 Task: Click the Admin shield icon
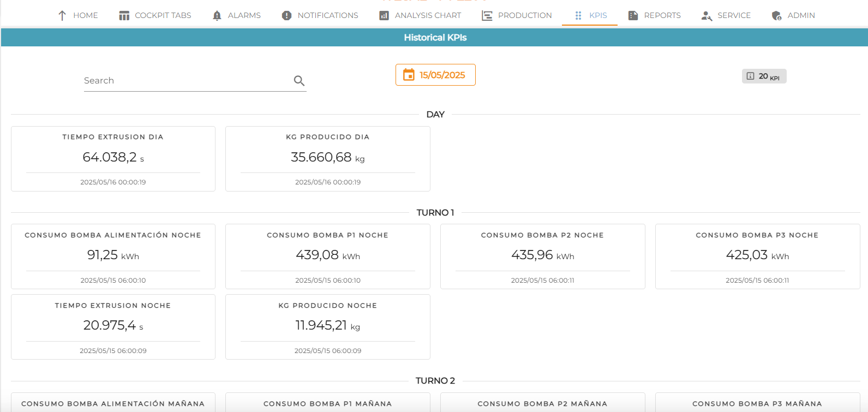coord(776,16)
